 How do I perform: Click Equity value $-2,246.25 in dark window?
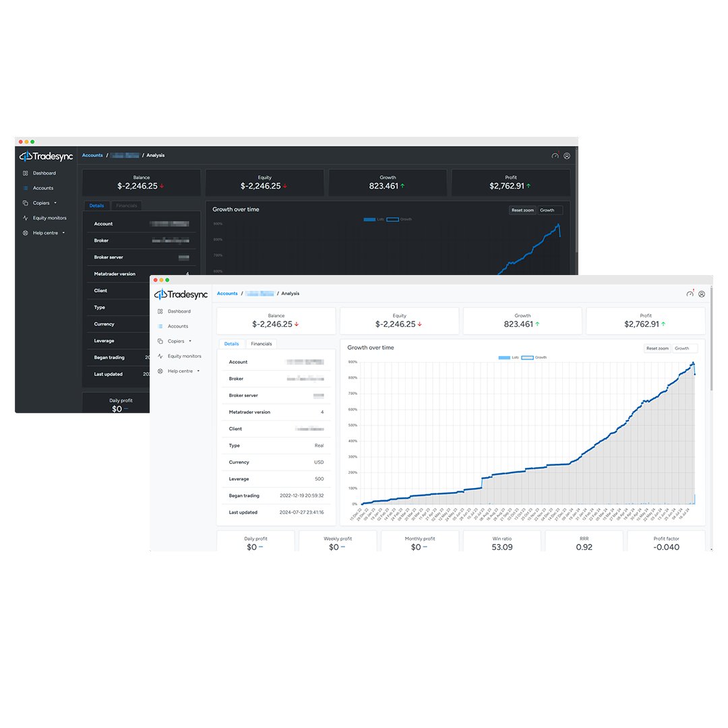[x=260, y=186]
